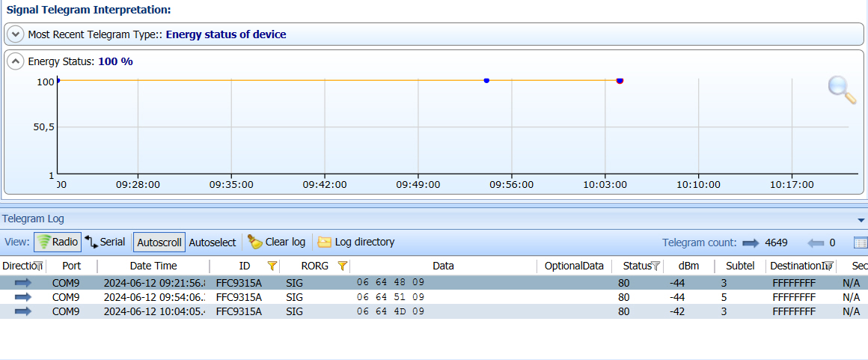Open the Log directory

click(x=355, y=242)
